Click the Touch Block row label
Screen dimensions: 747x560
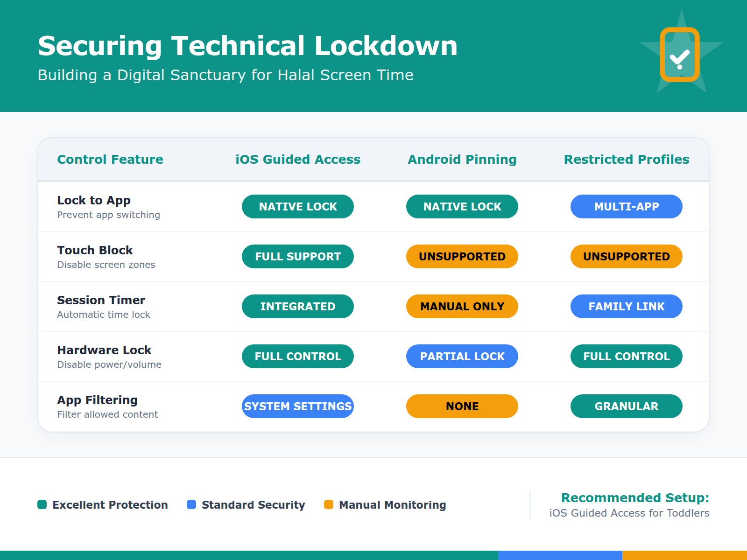click(x=94, y=250)
